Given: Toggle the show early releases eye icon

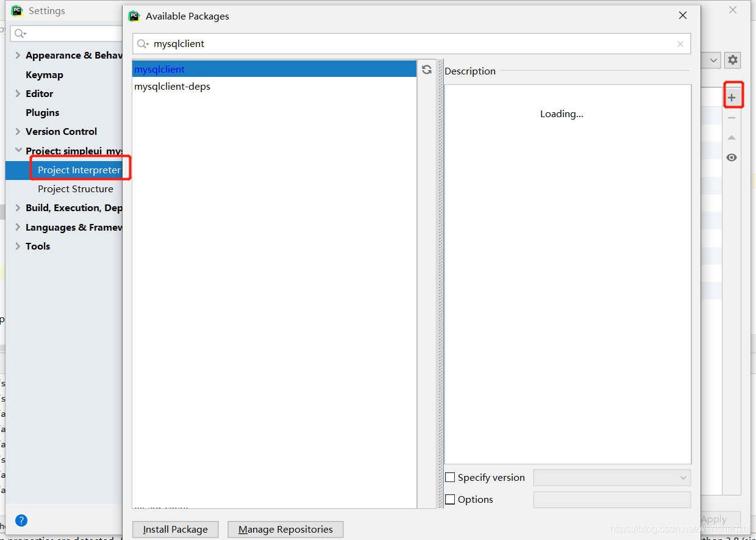Looking at the screenshot, I should click(732, 157).
